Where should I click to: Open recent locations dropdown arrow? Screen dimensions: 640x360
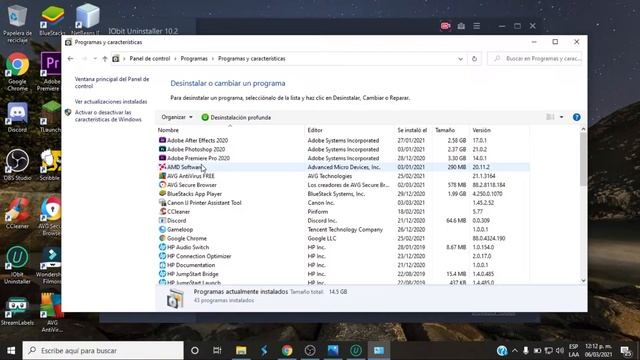(x=95, y=59)
